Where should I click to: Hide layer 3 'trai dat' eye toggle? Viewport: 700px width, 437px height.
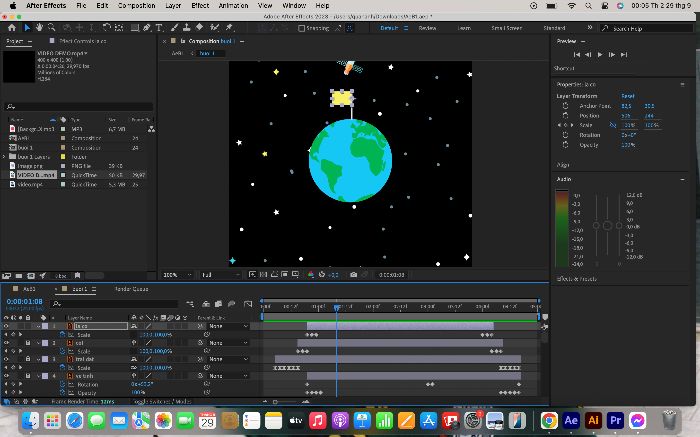pyautogui.click(x=6, y=359)
